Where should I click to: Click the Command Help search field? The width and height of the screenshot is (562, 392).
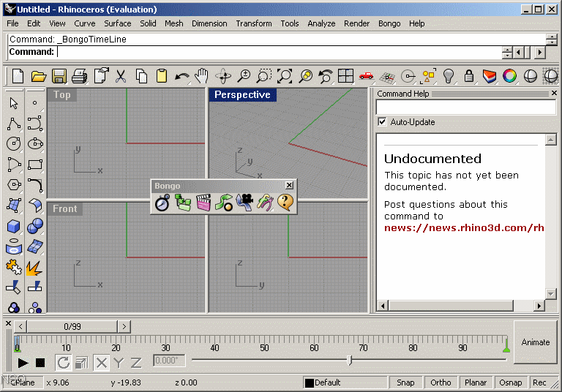point(466,107)
